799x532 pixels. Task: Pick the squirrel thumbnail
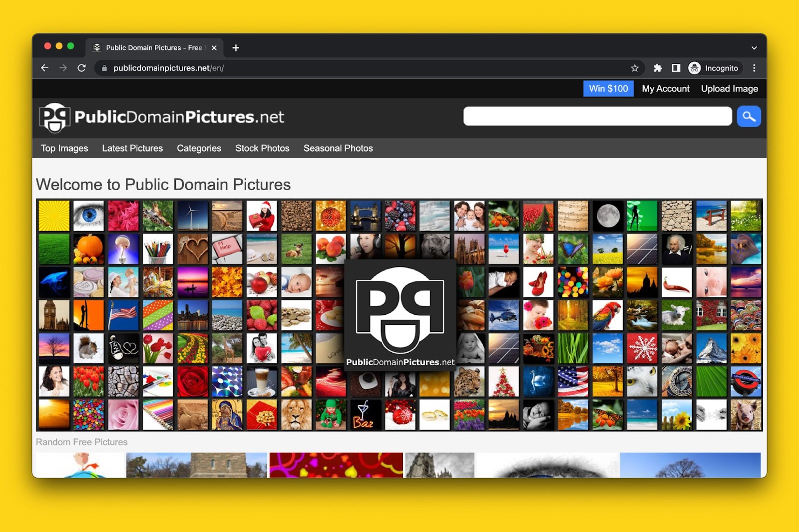tap(89, 348)
